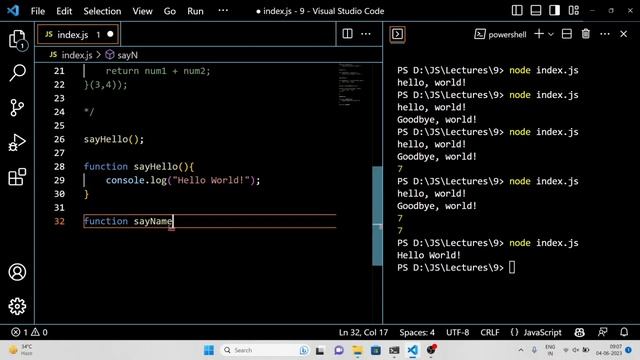Click the "Hello World!" string literal

pos(211,180)
